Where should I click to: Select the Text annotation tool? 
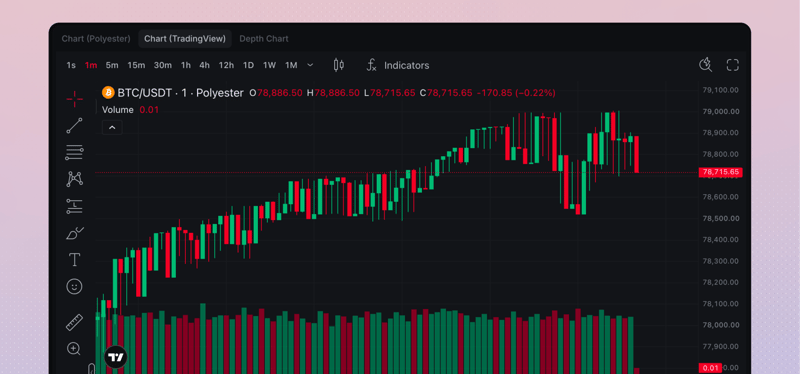pyautogui.click(x=74, y=260)
